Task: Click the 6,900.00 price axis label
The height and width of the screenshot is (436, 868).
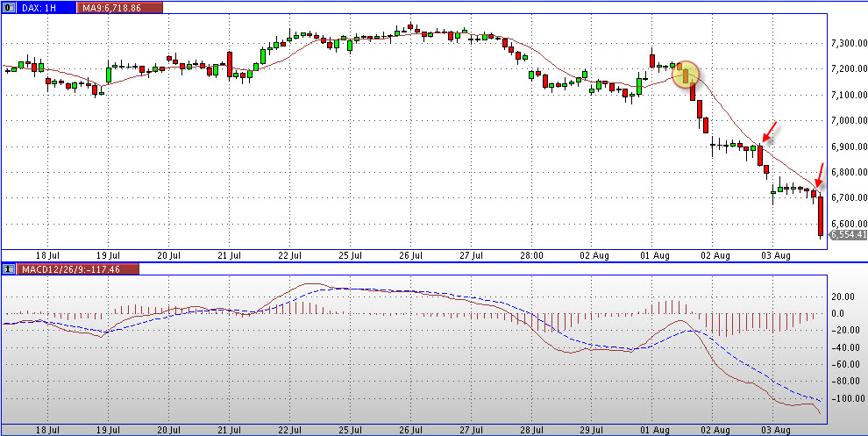Action: pyautogui.click(x=849, y=147)
